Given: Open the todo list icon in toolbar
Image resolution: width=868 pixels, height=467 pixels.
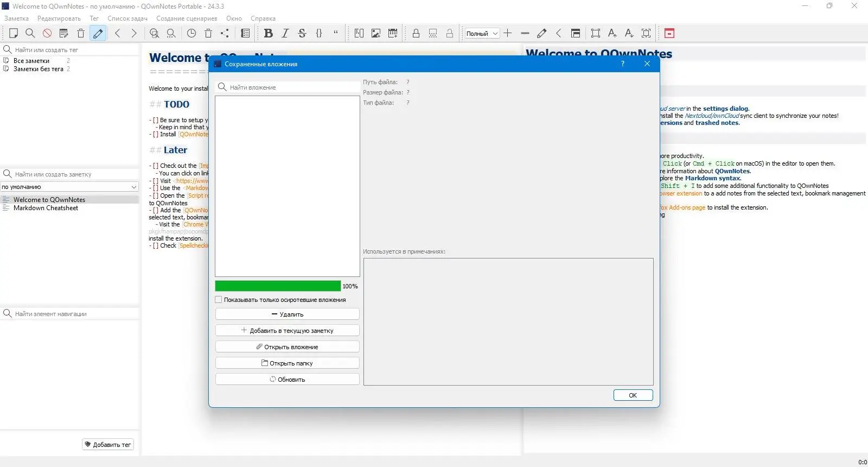Looking at the screenshot, I should (245, 33).
